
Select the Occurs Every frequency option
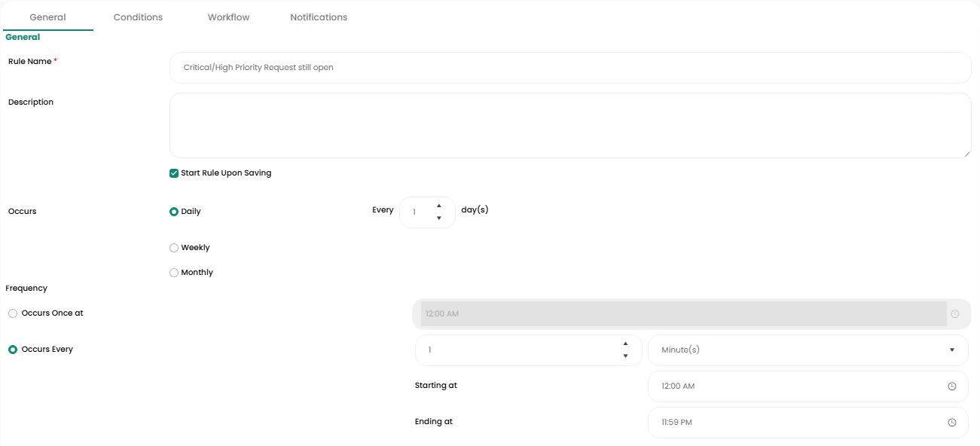pos(13,350)
